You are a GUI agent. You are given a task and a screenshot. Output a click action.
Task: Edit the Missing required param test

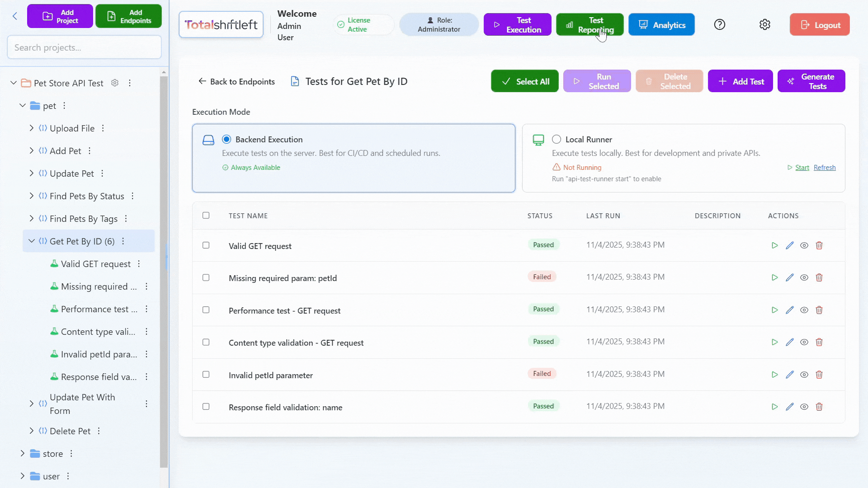pos(789,277)
